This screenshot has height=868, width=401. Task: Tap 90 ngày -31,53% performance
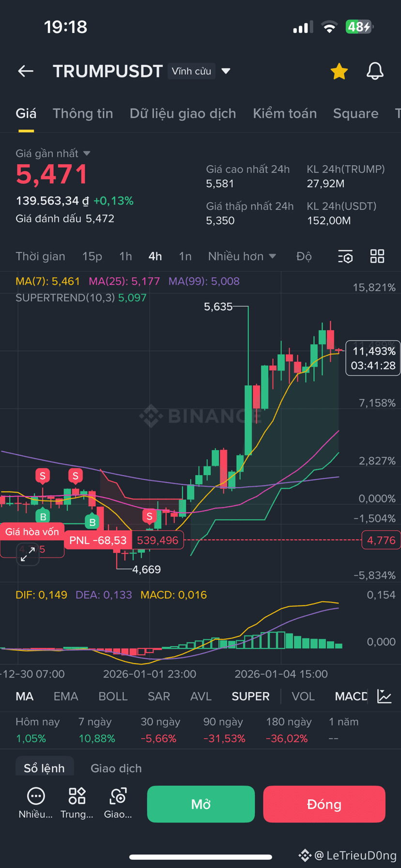tap(224, 730)
